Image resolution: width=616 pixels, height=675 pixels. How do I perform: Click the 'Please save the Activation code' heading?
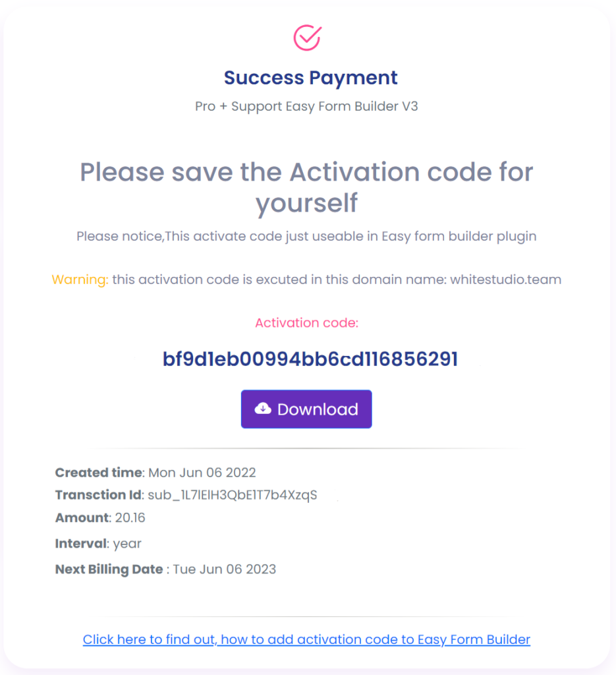coord(306,187)
